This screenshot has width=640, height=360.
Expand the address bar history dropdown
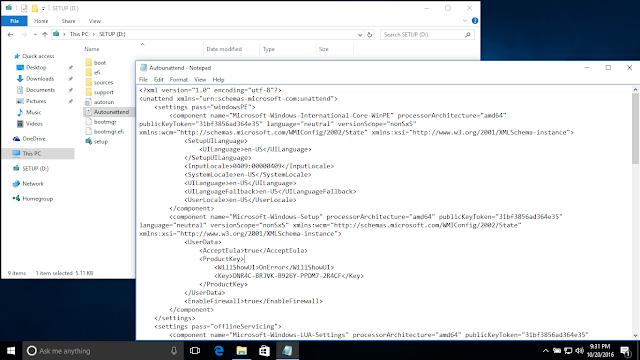[x=360, y=35]
